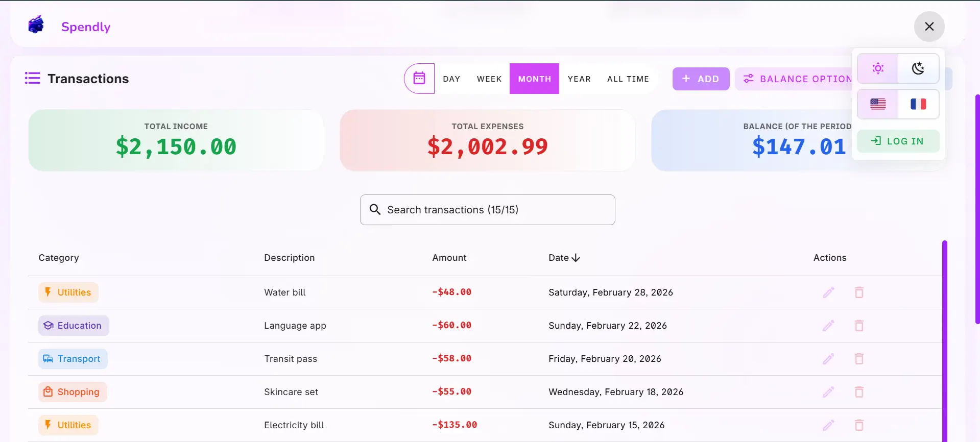980x442 pixels.
Task: Click date Sunday, February 15, 2026
Action: coord(606,425)
